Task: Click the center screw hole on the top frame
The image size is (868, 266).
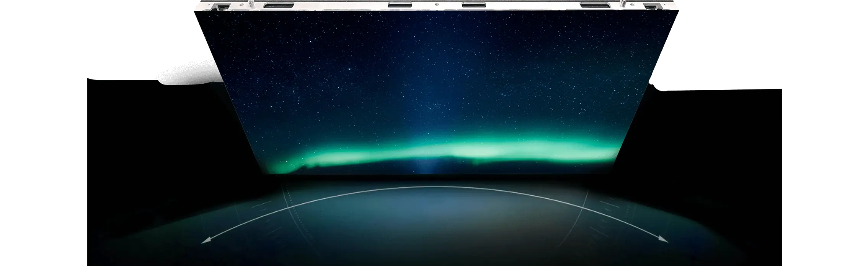Action: pyautogui.click(x=436, y=5)
